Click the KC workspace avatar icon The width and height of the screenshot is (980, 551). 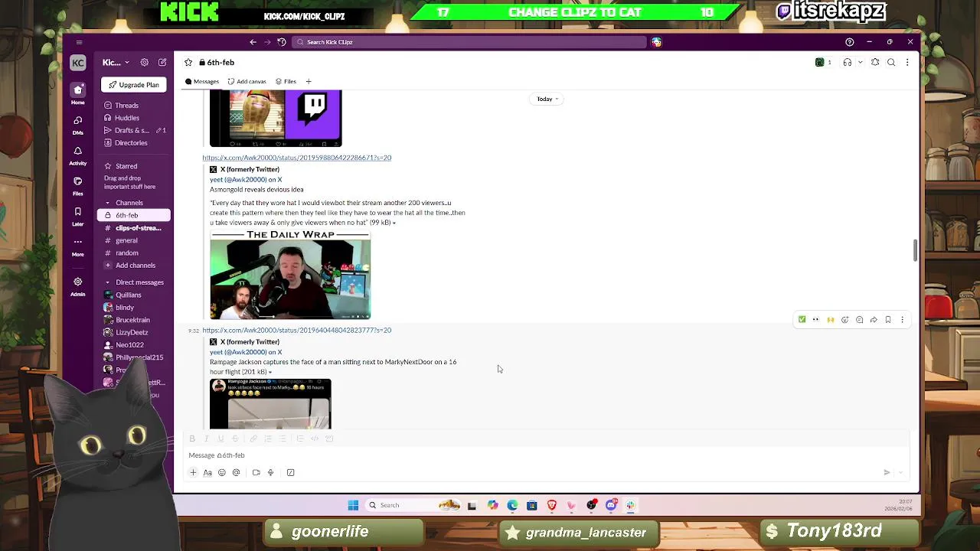coord(77,63)
